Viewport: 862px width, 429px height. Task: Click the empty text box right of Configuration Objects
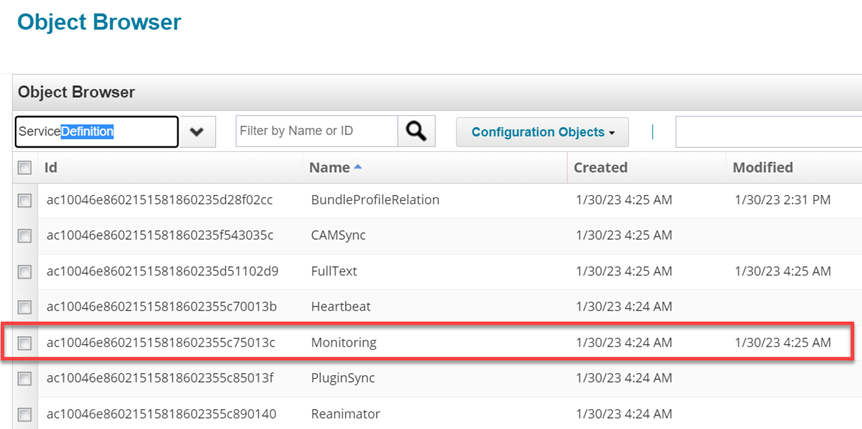pos(767,132)
